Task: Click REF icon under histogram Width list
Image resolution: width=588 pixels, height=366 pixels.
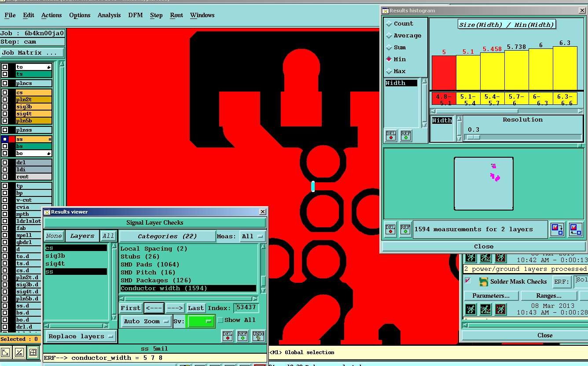Action: point(405,136)
